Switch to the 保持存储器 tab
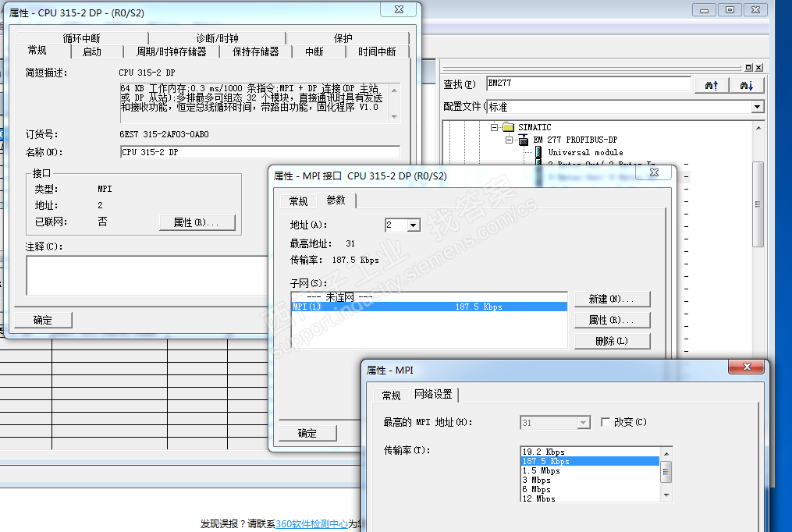The height and width of the screenshot is (532, 792). click(x=256, y=51)
